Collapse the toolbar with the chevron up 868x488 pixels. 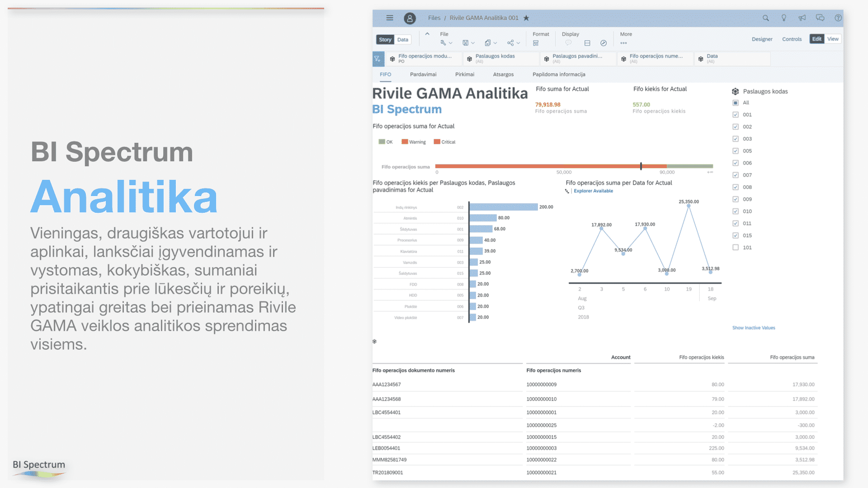(x=427, y=34)
